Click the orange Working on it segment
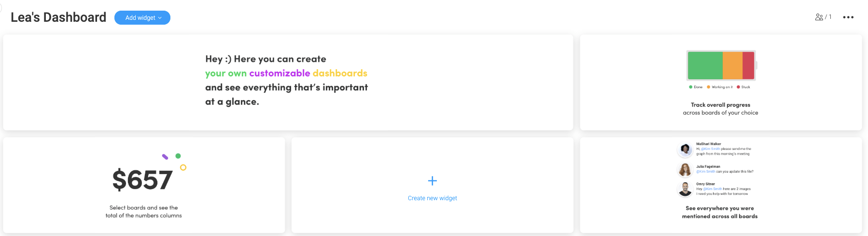The image size is (868, 236). [732, 65]
